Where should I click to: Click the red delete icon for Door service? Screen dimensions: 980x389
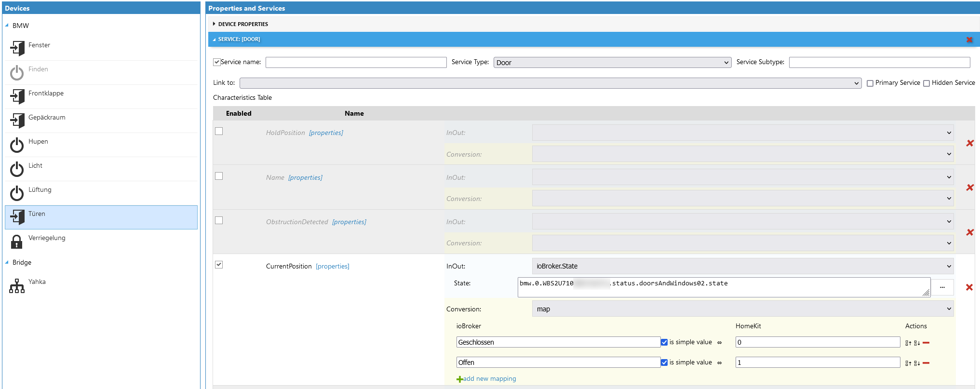coord(969,40)
